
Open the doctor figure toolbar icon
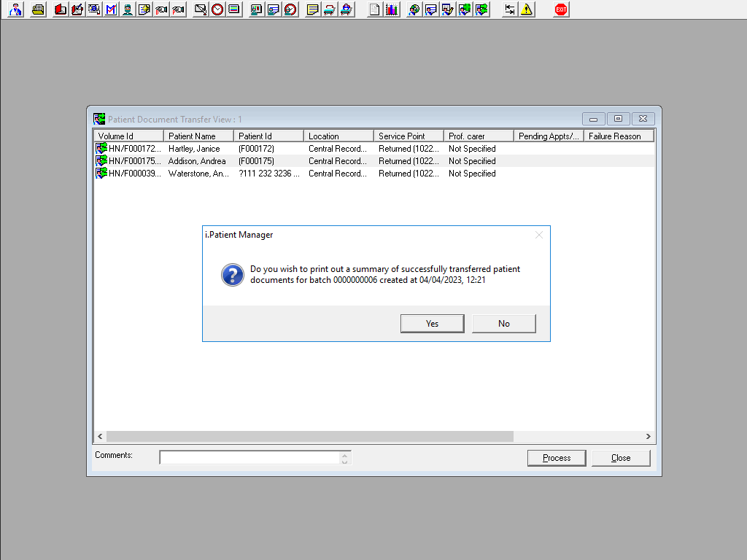coord(16,9)
